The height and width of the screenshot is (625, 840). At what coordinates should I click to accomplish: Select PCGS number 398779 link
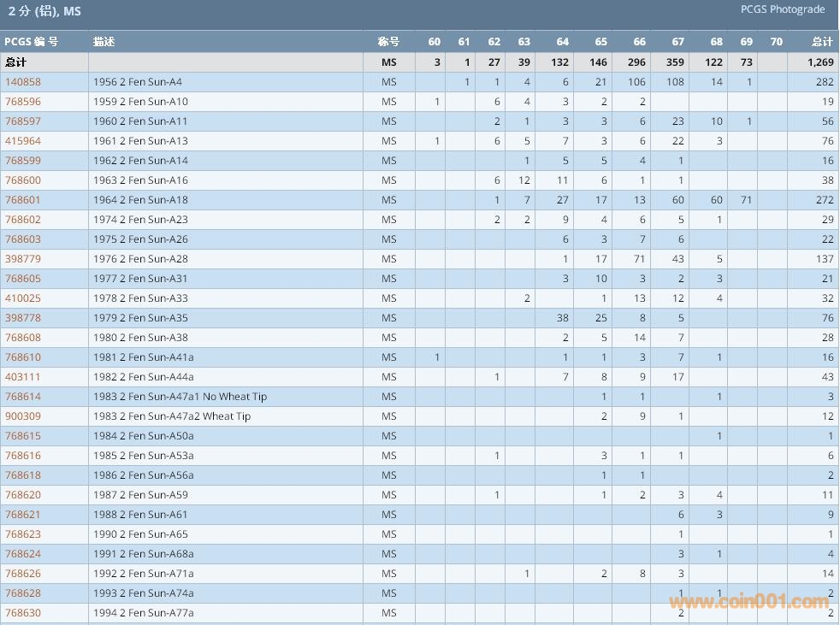[23, 259]
